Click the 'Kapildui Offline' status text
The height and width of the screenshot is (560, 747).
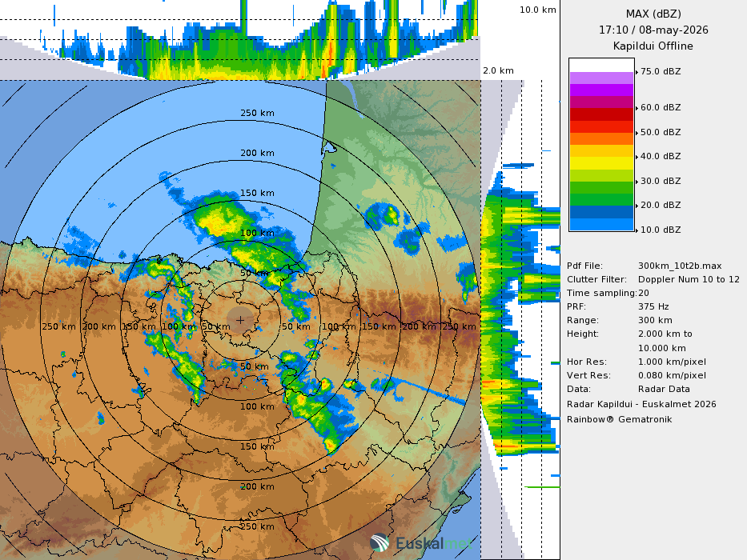[x=653, y=46]
